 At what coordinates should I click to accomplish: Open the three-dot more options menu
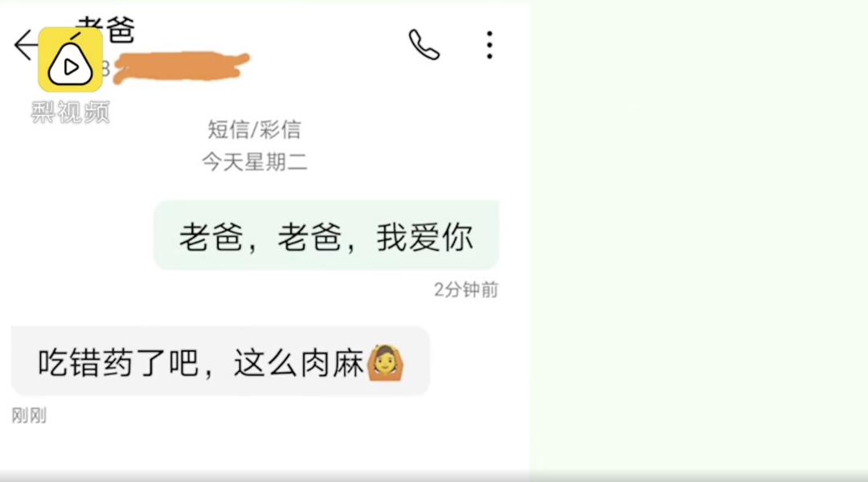tap(489, 45)
